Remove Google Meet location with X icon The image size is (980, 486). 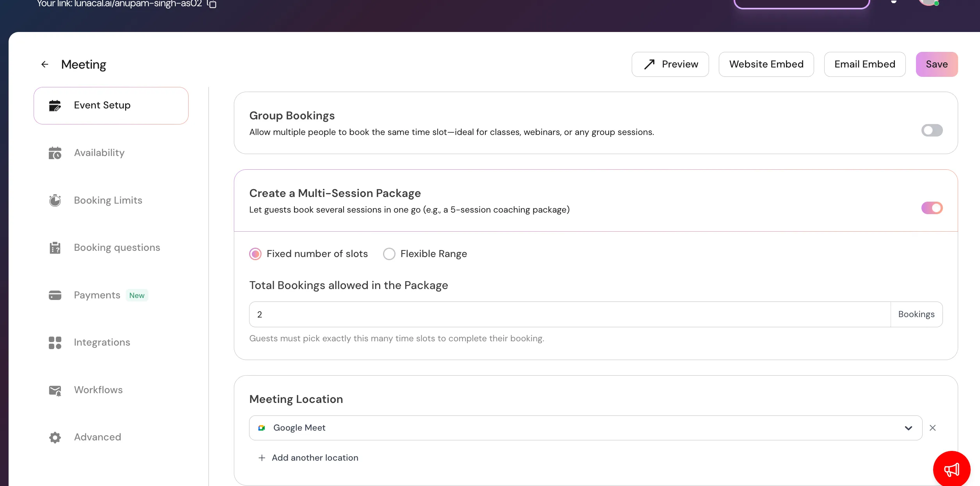pos(933,428)
